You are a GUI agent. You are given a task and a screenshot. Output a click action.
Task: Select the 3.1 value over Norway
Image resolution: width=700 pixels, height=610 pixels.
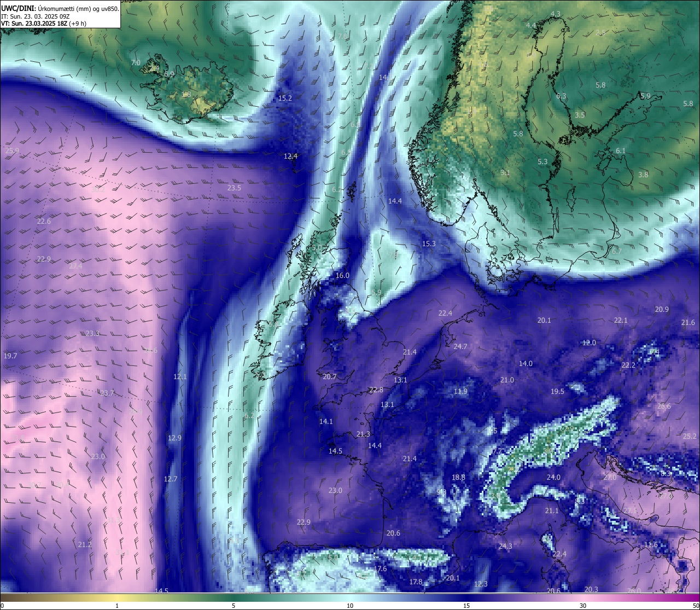(x=505, y=172)
